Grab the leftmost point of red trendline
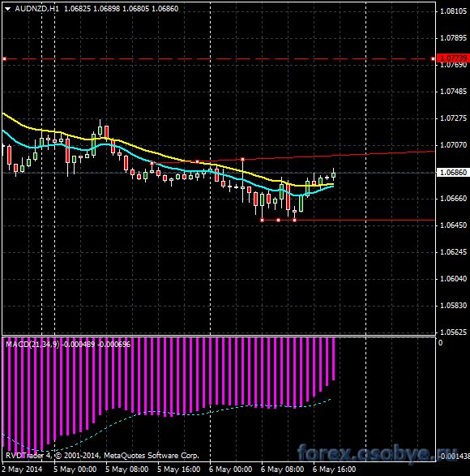 click(152, 163)
